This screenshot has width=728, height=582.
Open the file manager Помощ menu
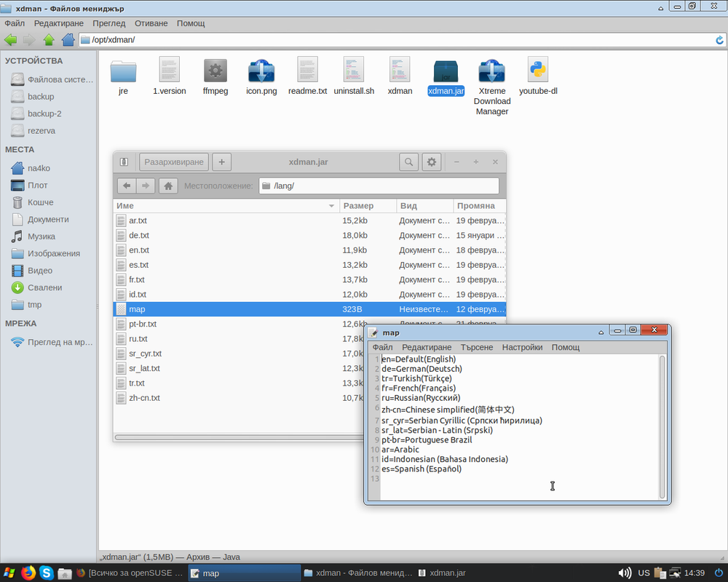pos(190,23)
